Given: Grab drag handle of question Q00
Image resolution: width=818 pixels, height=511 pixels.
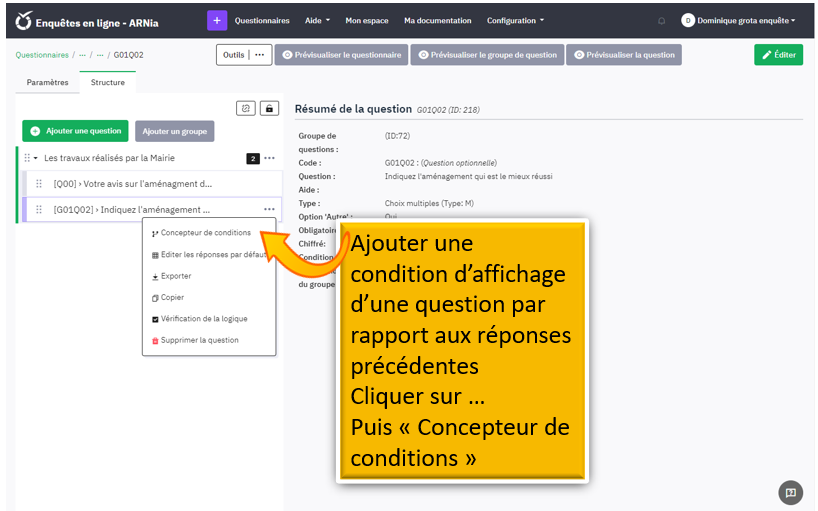Looking at the screenshot, I should pos(39,184).
